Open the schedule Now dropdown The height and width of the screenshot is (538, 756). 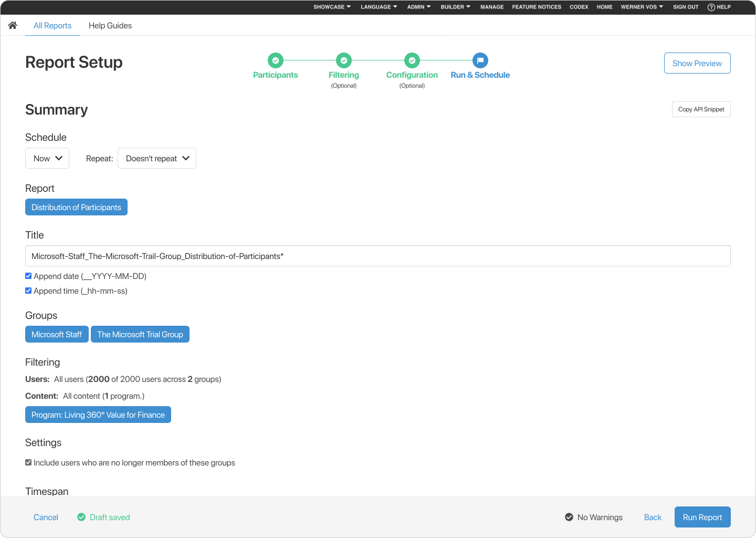47,158
